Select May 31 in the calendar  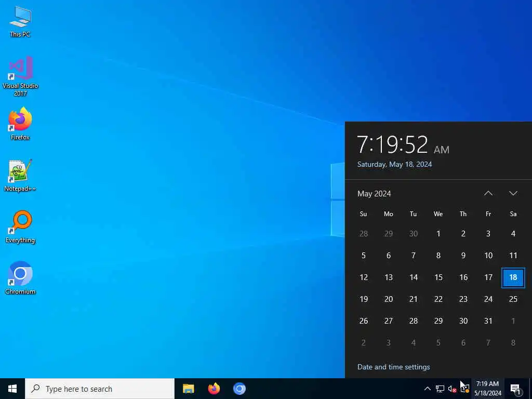point(488,321)
